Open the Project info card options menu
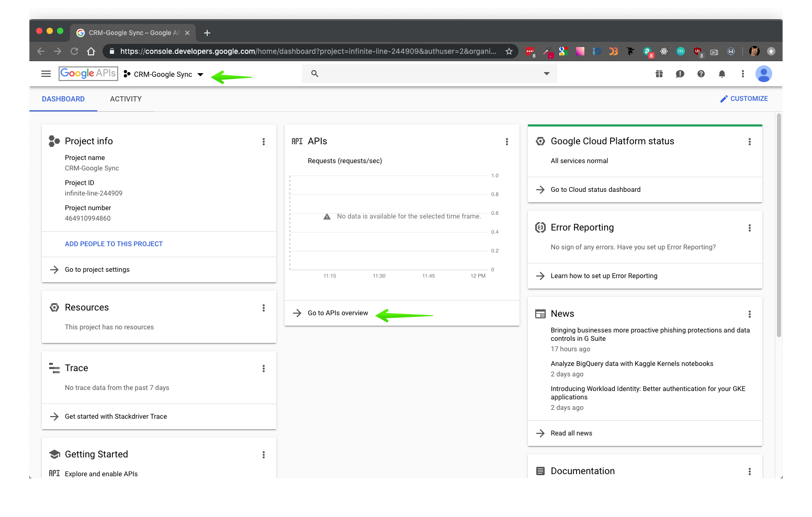This screenshot has height=517, width=812. tap(264, 142)
